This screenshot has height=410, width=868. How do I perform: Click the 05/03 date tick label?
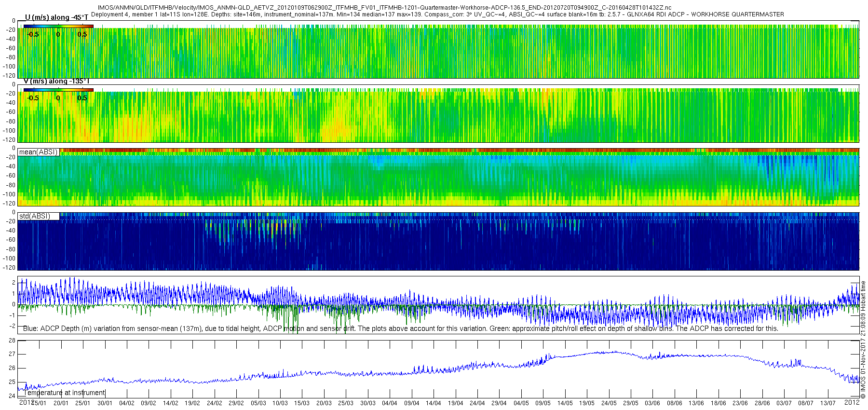pos(258,403)
